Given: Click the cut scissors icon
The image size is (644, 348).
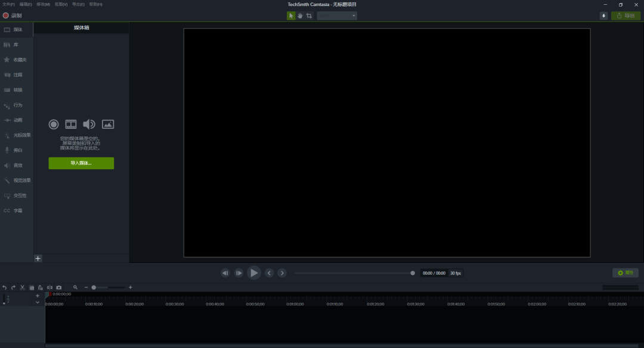Looking at the screenshot, I should 23,288.
